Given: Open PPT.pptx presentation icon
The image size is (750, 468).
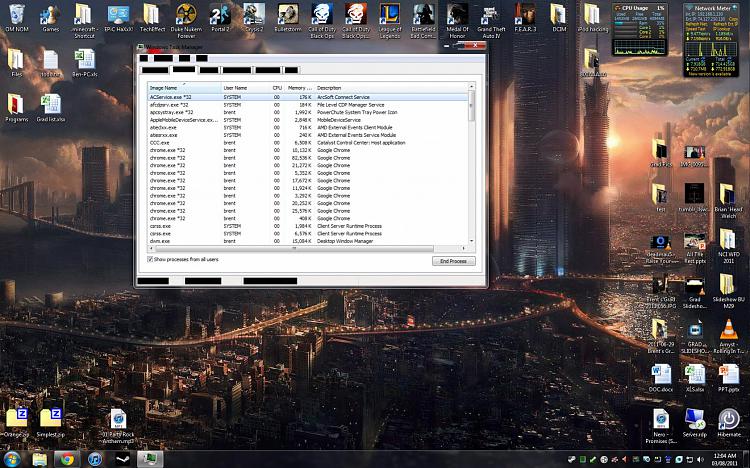Looking at the screenshot, I should coord(729,378).
